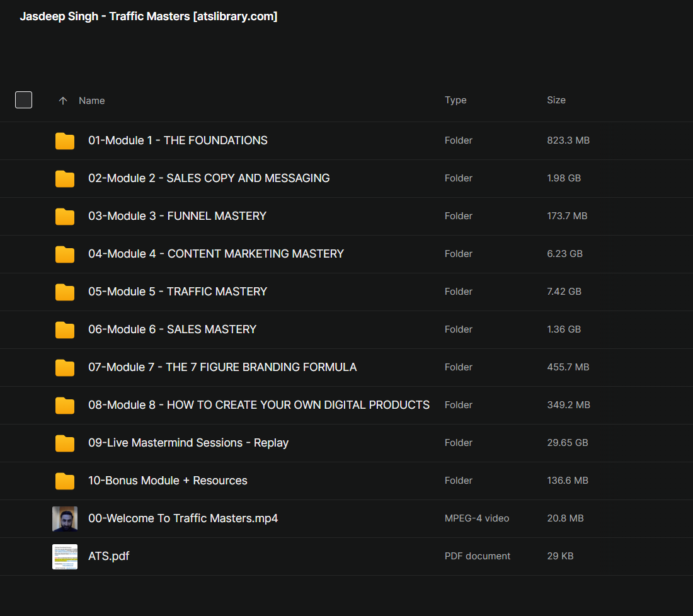693x616 pixels.
Task: Sort files by the Type column header
Action: click(x=455, y=100)
